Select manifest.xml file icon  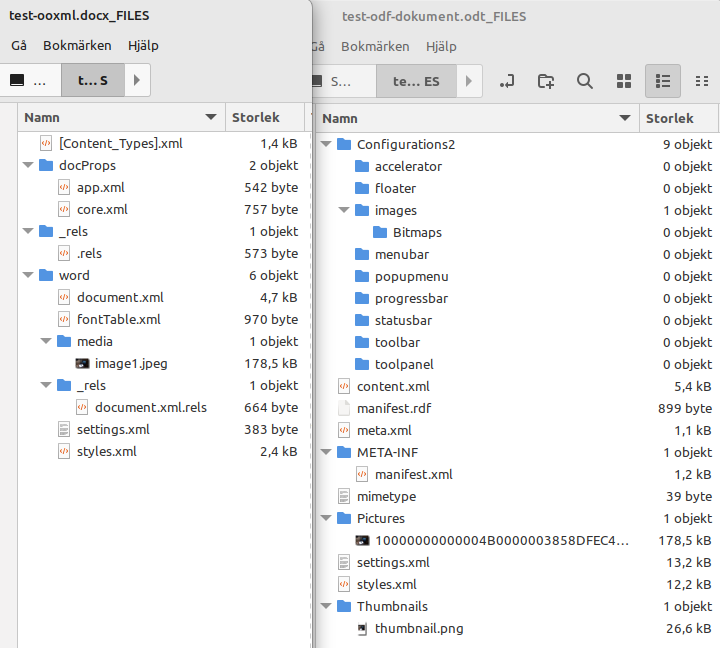[362, 474]
